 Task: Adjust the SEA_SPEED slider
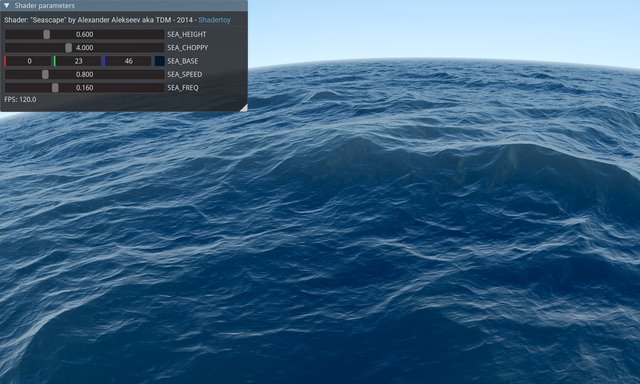pos(84,74)
